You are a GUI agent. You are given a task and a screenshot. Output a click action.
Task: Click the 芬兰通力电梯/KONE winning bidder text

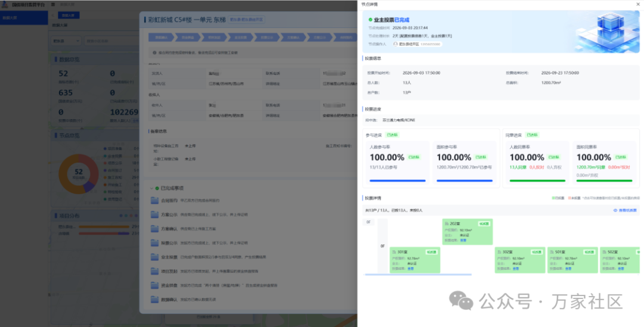pos(399,120)
